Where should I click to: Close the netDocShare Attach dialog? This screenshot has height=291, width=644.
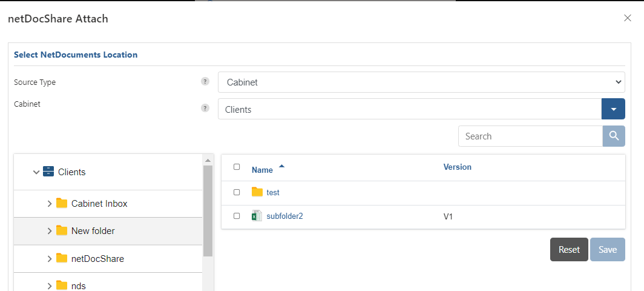627,18
